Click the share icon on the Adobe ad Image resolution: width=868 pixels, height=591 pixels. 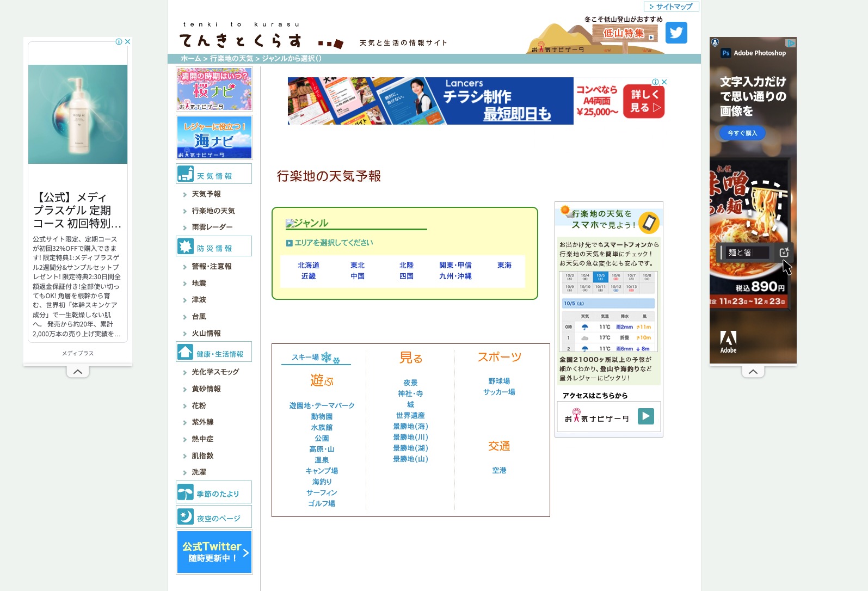(784, 253)
